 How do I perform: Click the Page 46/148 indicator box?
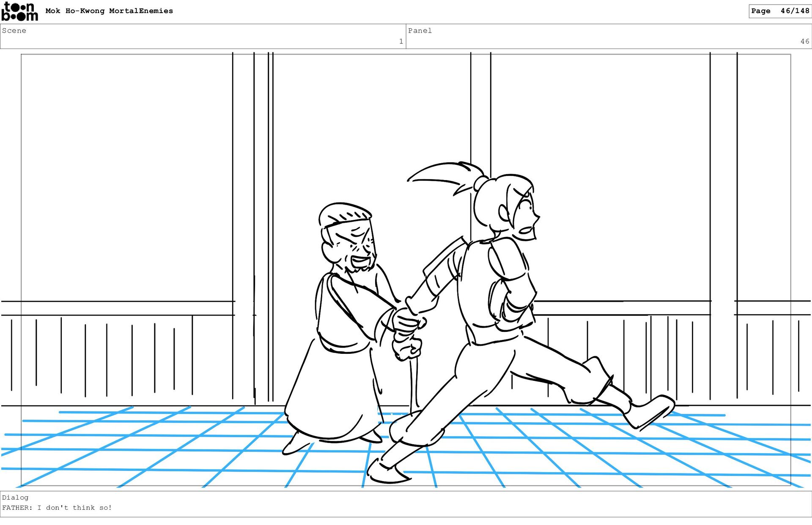coord(779,11)
